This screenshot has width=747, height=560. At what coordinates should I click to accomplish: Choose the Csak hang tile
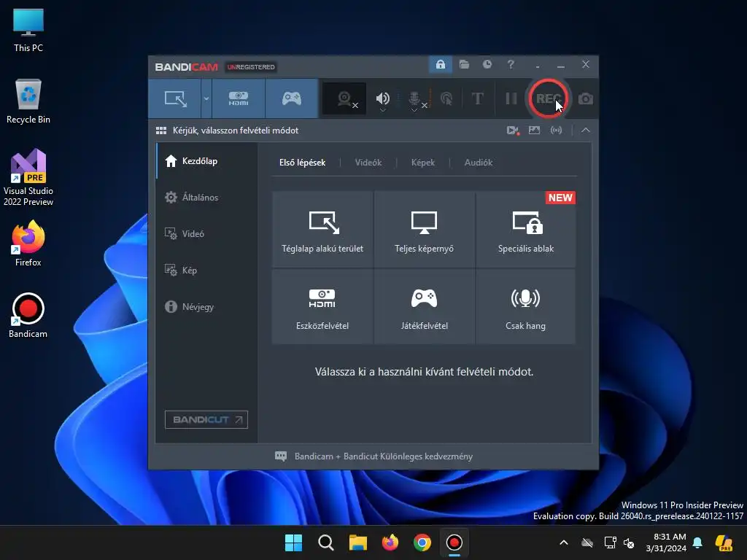point(525,306)
